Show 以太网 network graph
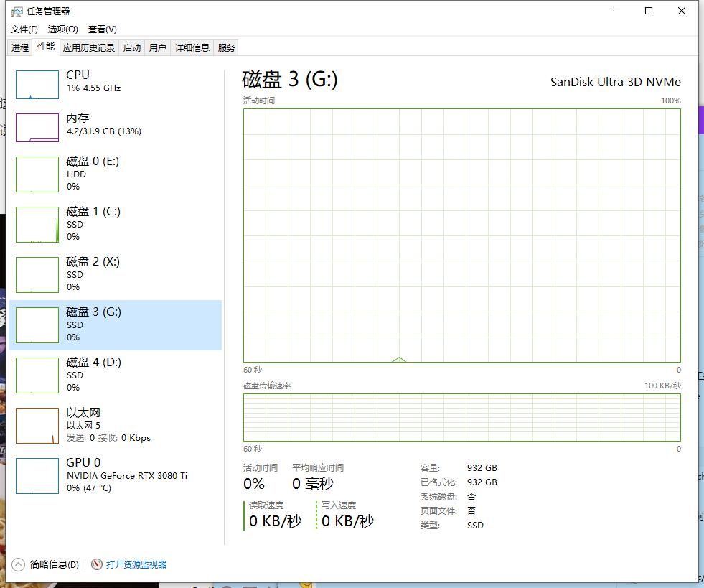Viewport: 704px width, 588px height. coord(37,426)
